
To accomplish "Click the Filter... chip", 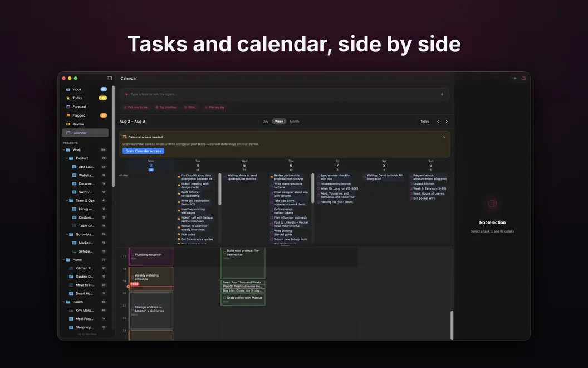I will 190,108.
